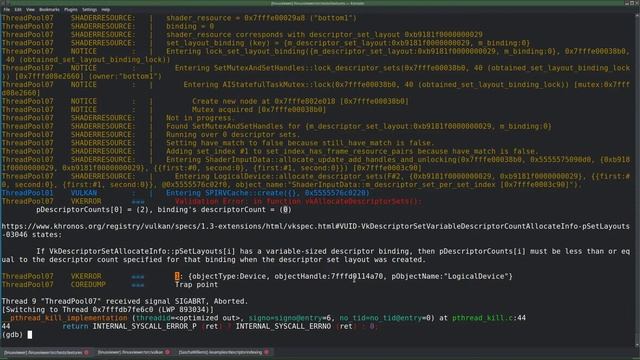Close the second terminal tab ending in vulkan
640x360 pixels.
tap(167, 352)
